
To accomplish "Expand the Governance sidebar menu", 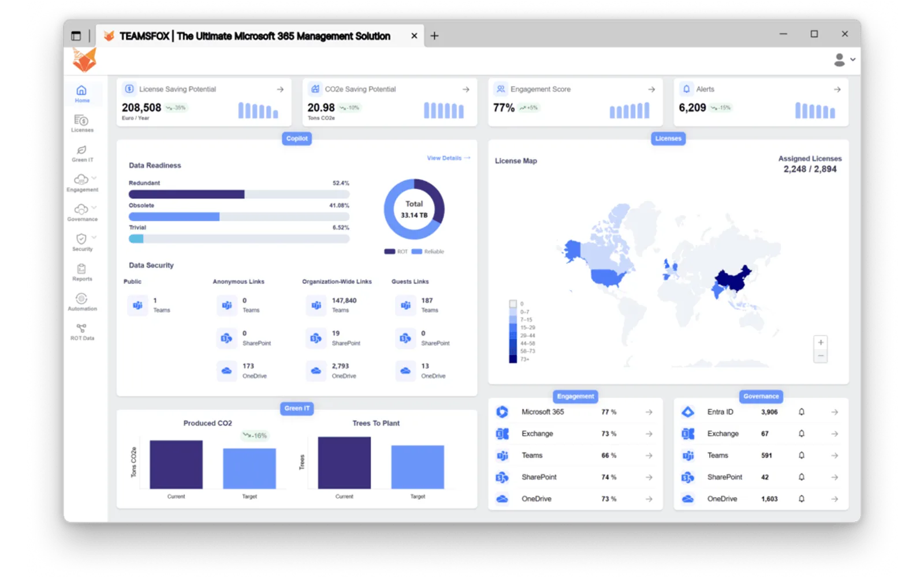I will point(94,208).
